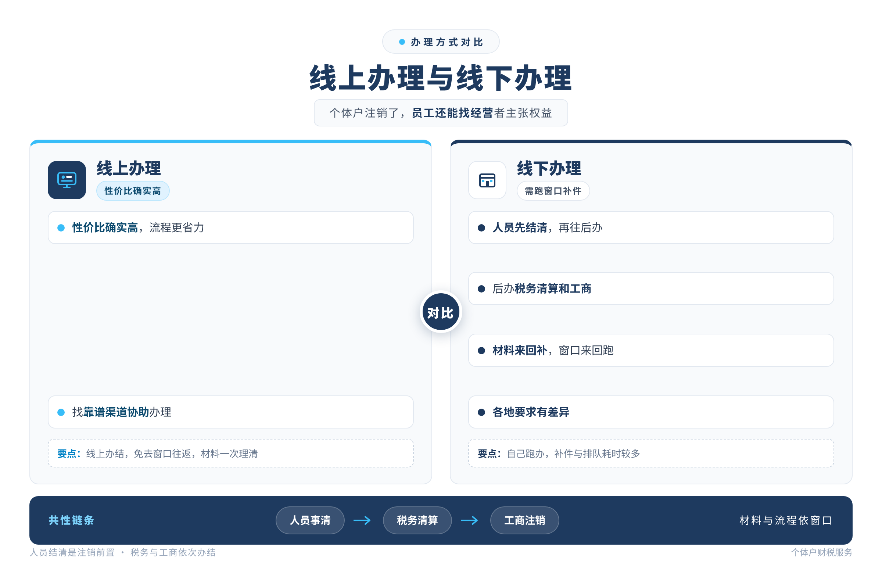Click the subtitle box 个体户注销了

(441, 113)
